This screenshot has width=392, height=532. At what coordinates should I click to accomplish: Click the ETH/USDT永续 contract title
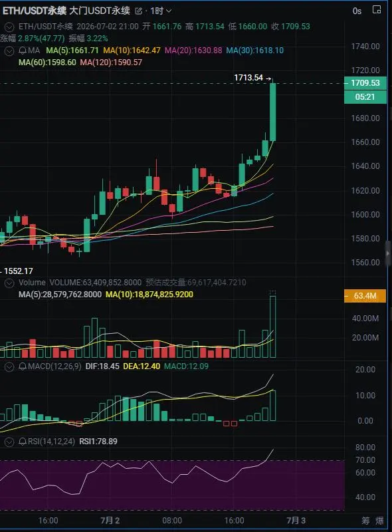(66, 11)
